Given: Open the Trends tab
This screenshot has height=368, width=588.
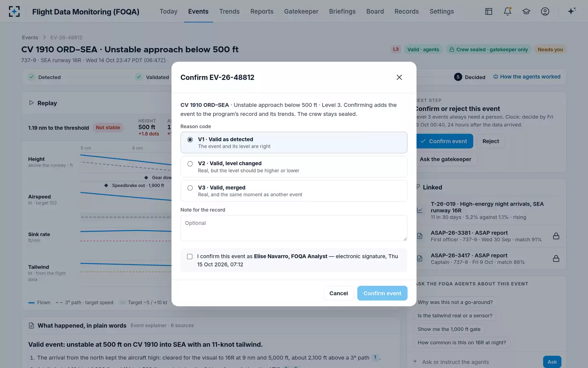Looking at the screenshot, I should tap(229, 11).
